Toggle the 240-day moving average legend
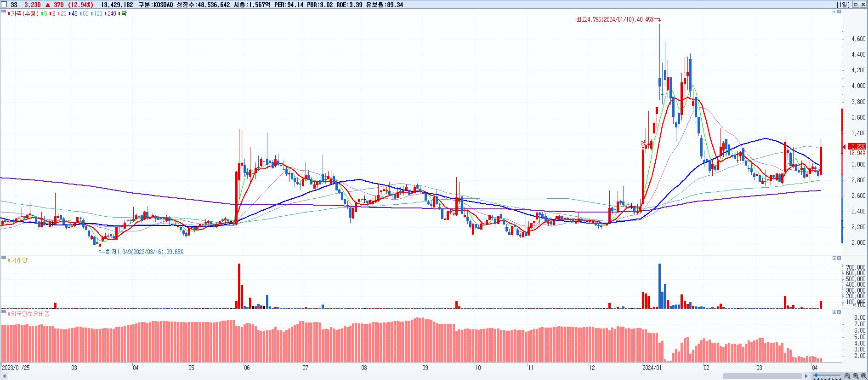 110,13
